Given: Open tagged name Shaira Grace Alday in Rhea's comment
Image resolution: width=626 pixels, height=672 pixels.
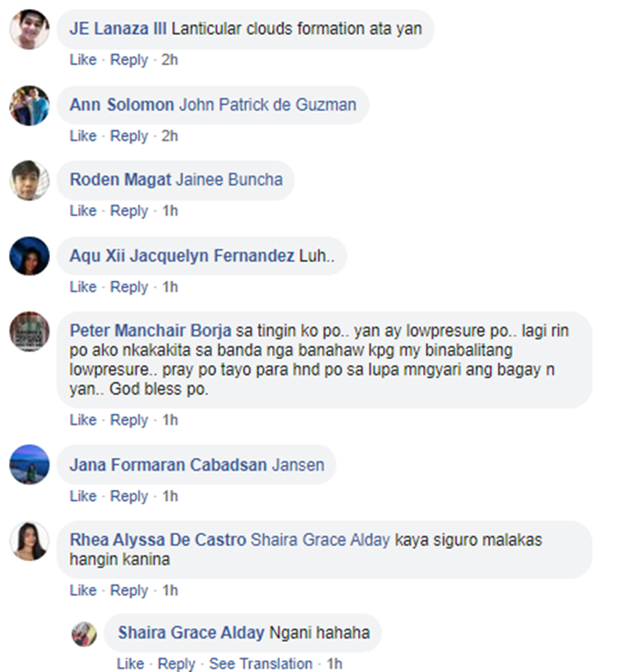Looking at the screenshot, I should pyautogui.click(x=320, y=539).
